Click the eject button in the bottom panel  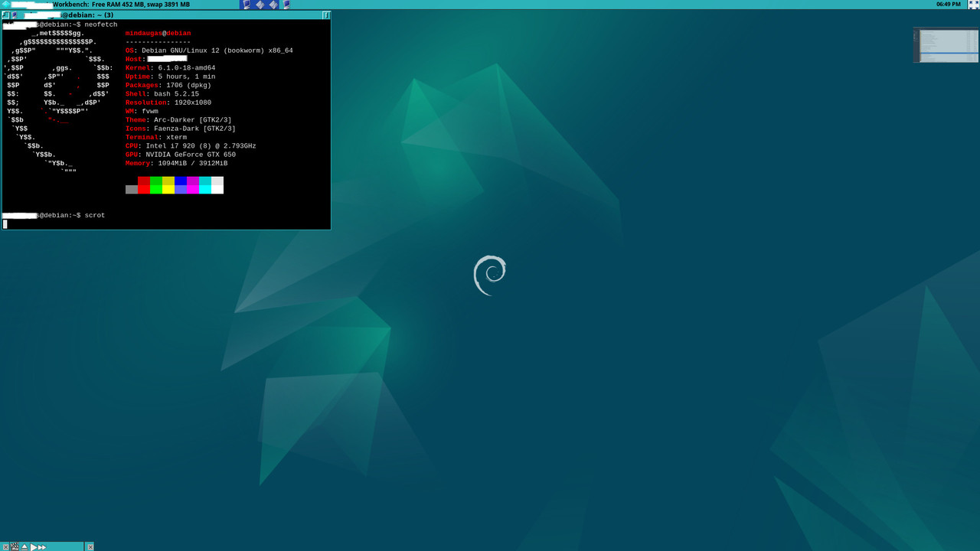(24, 547)
